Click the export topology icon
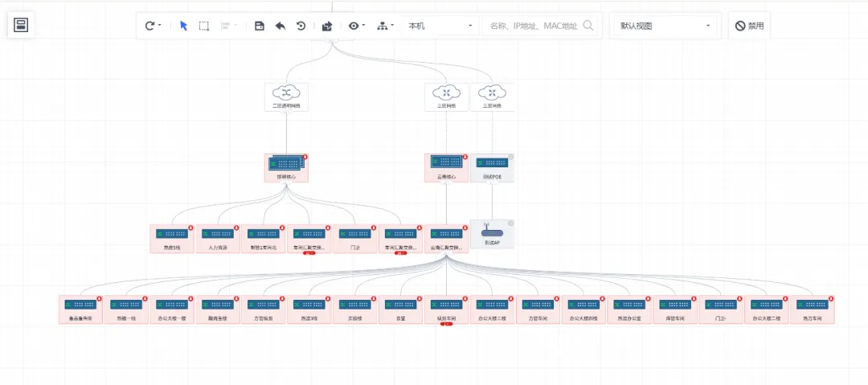 [x=327, y=26]
